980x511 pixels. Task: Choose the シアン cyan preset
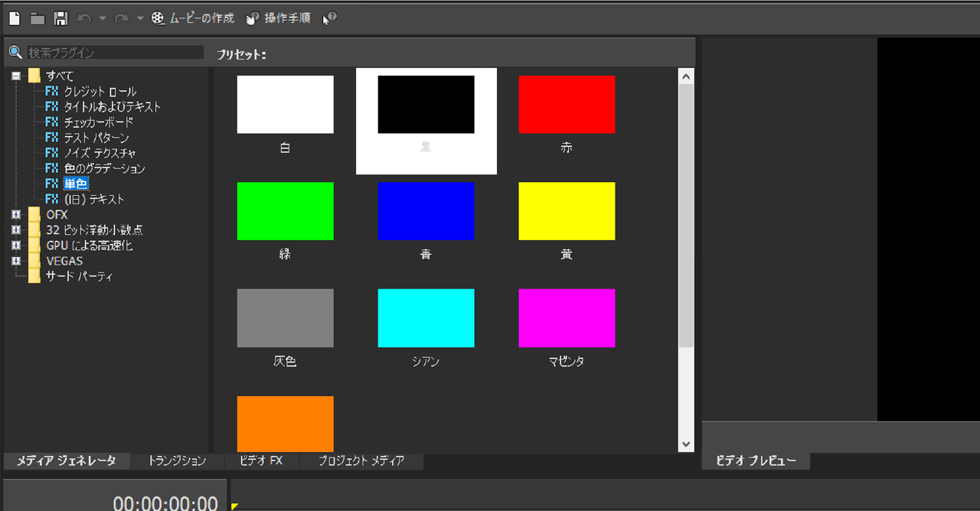click(426, 318)
